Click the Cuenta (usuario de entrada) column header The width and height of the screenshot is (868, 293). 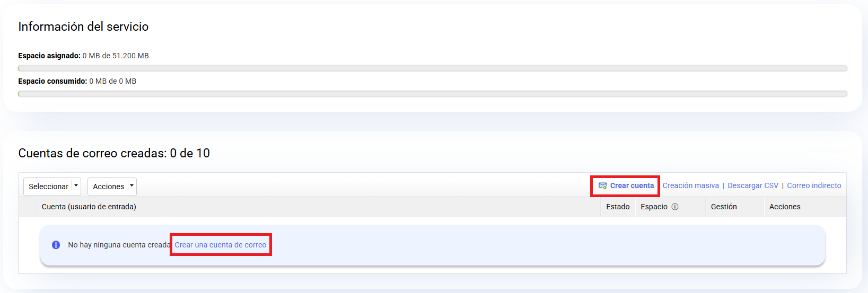(89, 207)
